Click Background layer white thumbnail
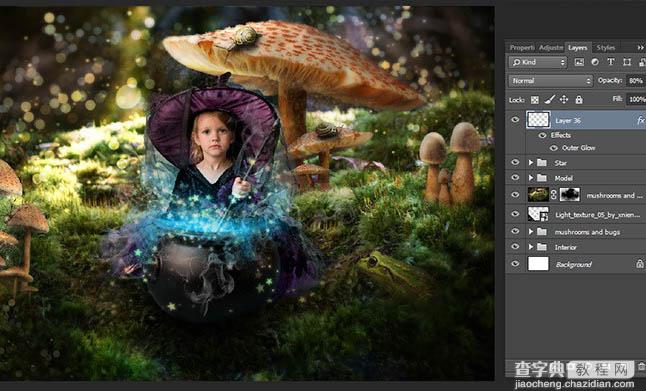Image resolution: width=646 pixels, height=391 pixels. [x=538, y=264]
